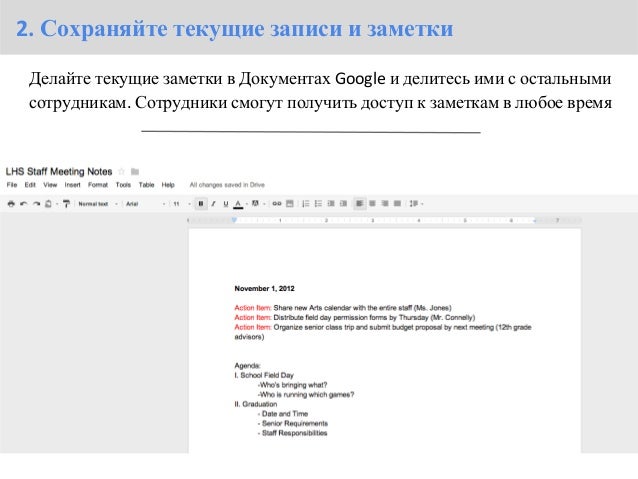The height and width of the screenshot is (479, 638).
Task: Open the Normal text style dropdown
Action: click(97, 204)
